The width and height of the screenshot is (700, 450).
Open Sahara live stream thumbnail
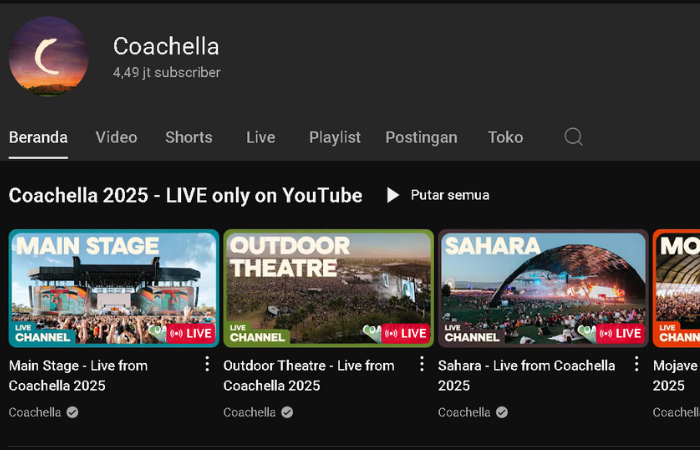click(x=543, y=288)
